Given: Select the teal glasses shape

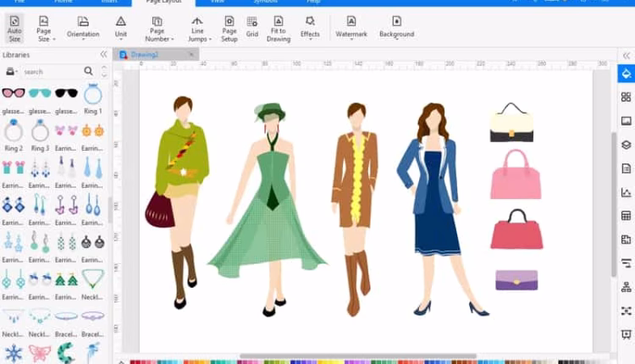Looking at the screenshot, I should pyautogui.click(x=40, y=93).
